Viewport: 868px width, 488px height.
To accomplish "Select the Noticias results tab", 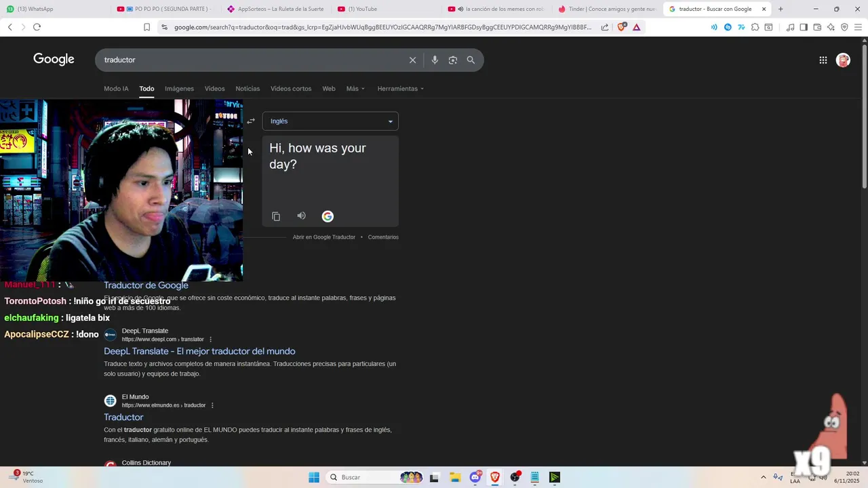I will click(x=248, y=89).
